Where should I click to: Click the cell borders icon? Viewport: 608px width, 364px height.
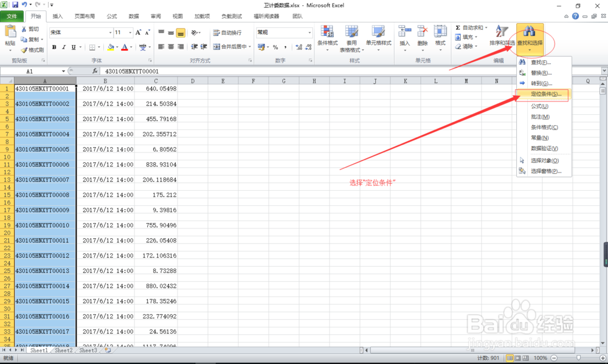click(x=92, y=47)
